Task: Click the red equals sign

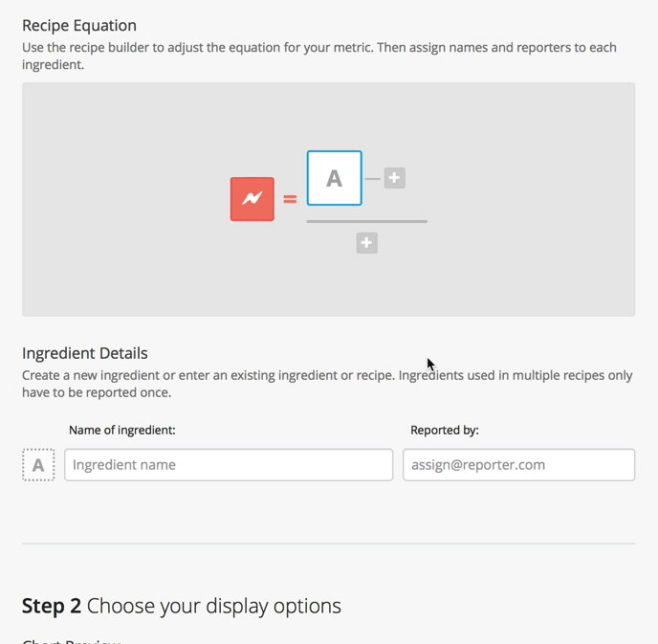Action: 290,200
